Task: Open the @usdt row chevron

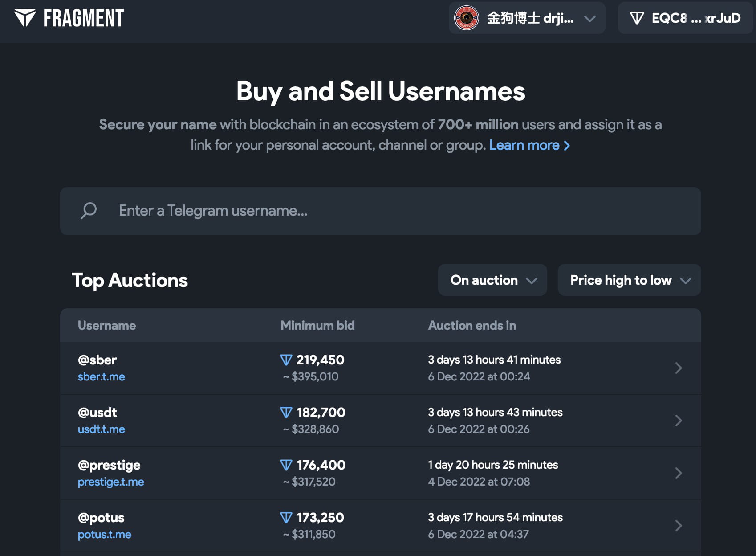Action: [678, 421]
